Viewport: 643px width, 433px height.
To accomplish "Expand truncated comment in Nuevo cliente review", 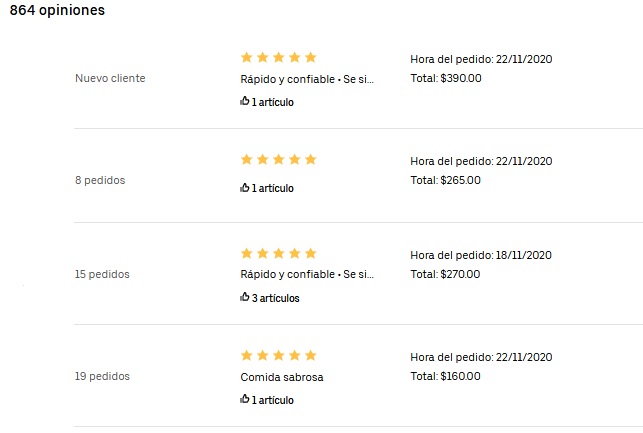I will click(307, 79).
